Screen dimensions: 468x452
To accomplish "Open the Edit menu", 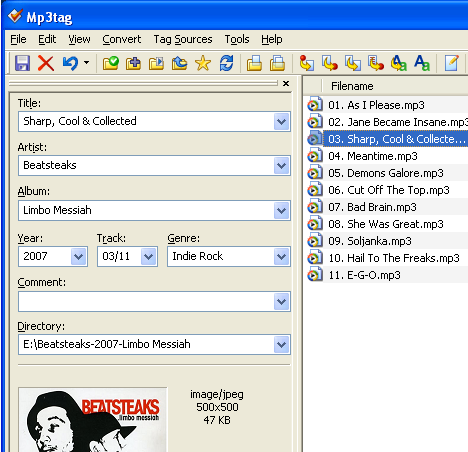I will pos(47,39).
